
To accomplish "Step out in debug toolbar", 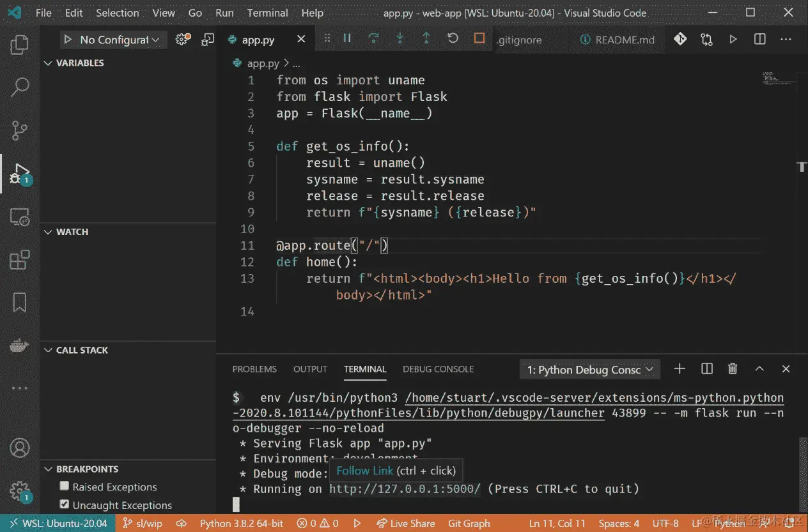I will coord(426,38).
